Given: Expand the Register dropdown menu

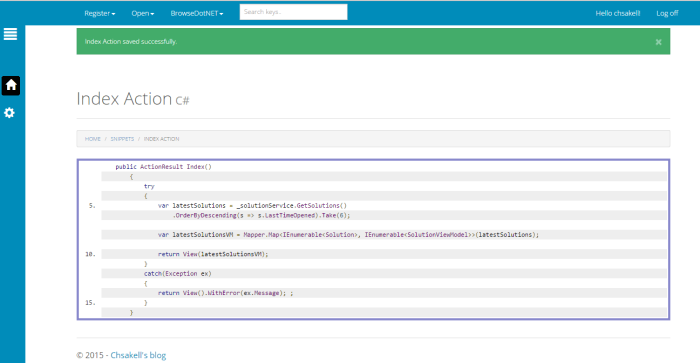Looking at the screenshot, I should click(100, 13).
